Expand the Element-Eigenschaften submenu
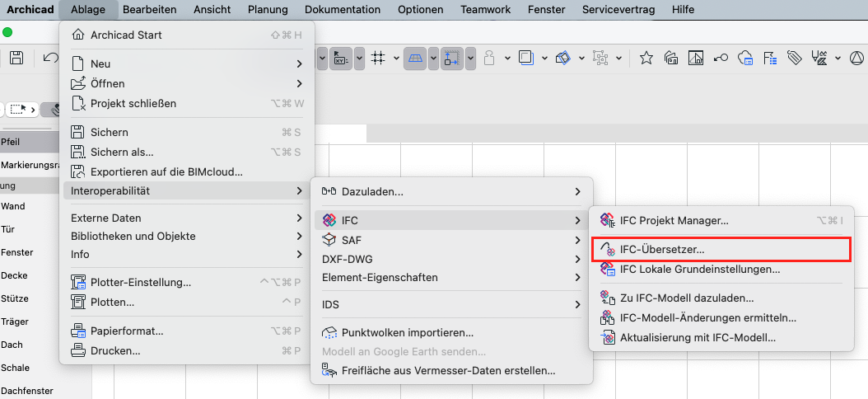 452,277
